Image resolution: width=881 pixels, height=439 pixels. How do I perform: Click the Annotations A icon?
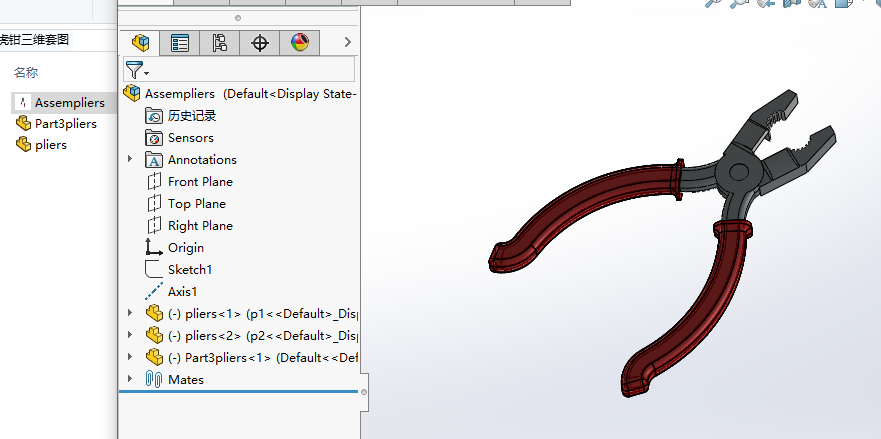pos(153,160)
